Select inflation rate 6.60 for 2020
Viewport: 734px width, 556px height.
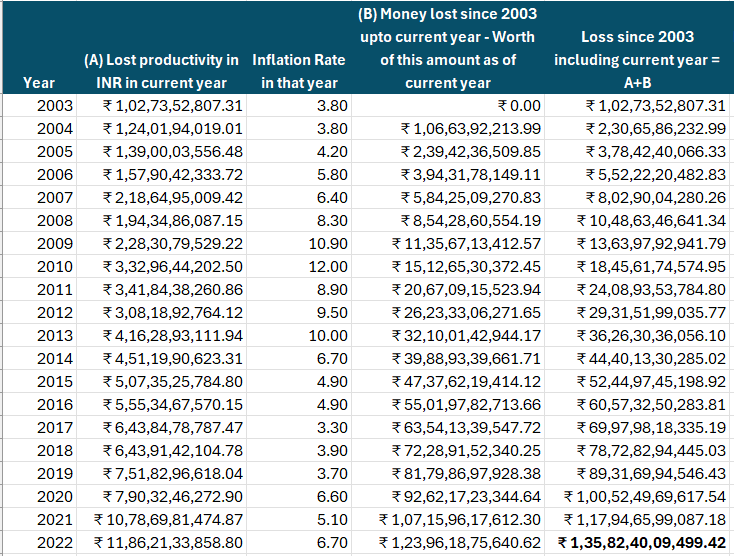tap(299, 497)
